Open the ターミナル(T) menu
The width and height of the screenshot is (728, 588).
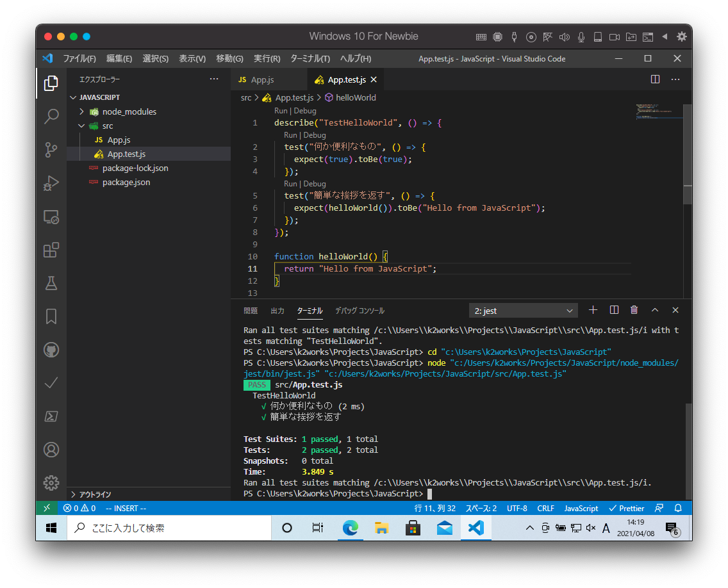pyautogui.click(x=310, y=58)
